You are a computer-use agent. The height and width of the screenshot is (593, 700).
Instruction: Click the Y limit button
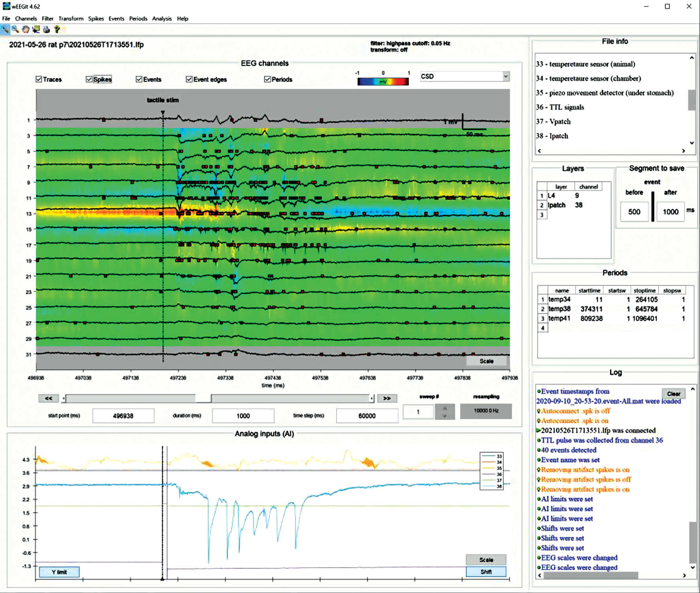(59, 572)
